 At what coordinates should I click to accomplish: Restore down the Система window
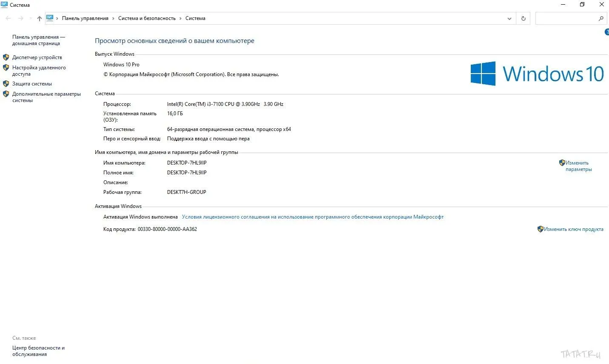tap(582, 5)
